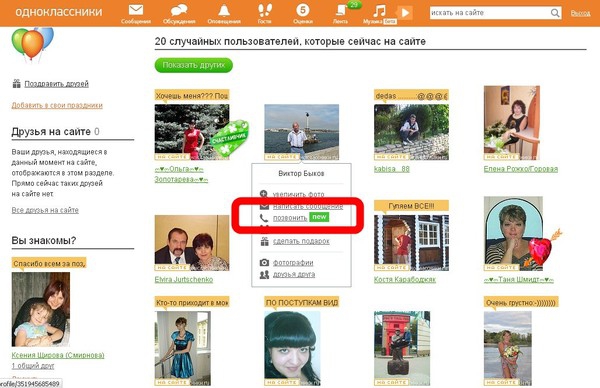The height and width of the screenshot is (388, 600).
Task: Open the Поздравить друзей link
Action: coord(57,84)
